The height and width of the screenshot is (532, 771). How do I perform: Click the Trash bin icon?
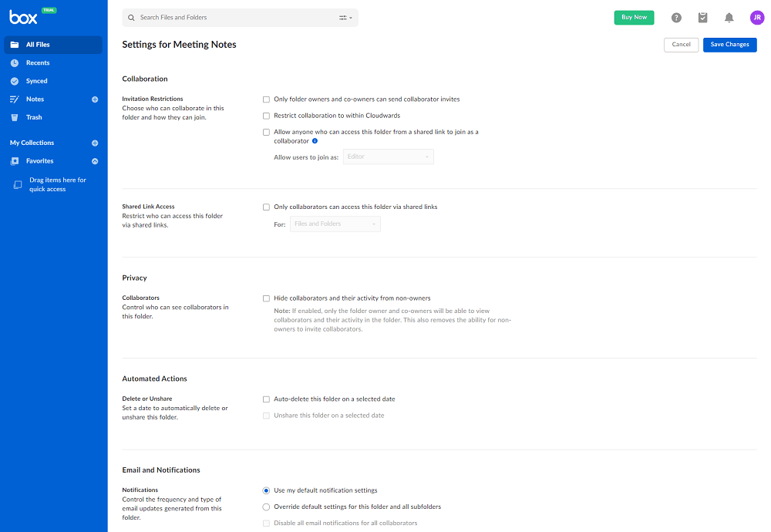click(x=15, y=117)
